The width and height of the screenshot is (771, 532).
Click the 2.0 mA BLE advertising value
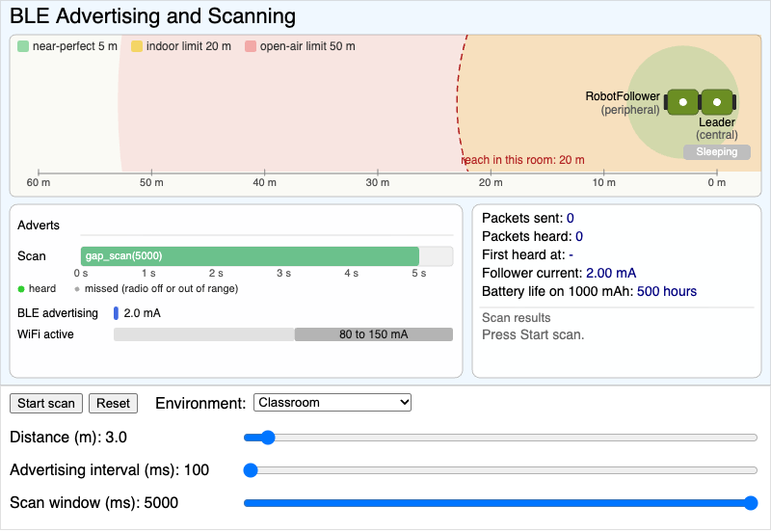142,313
